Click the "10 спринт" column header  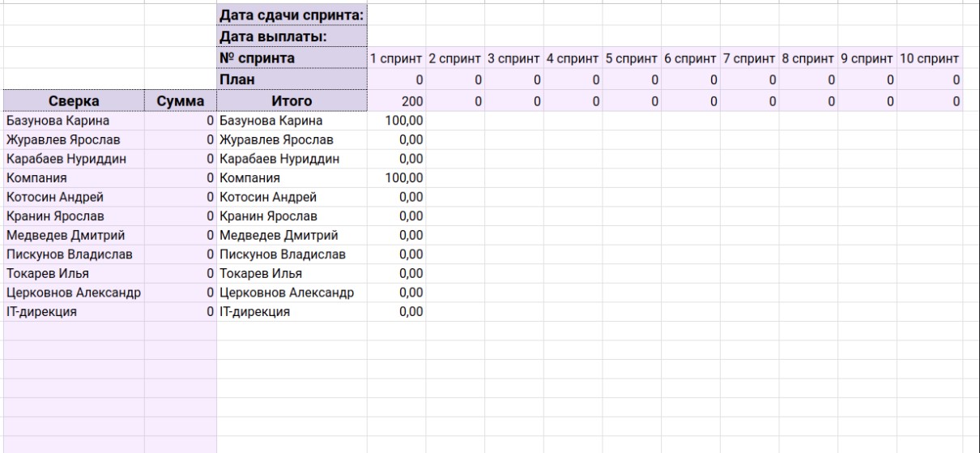(x=930, y=58)
